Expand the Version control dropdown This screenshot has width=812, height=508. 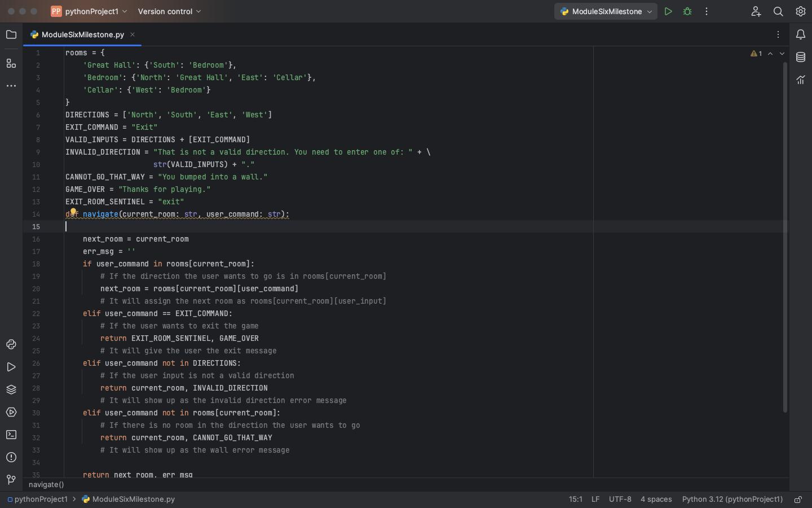[169, 11]
